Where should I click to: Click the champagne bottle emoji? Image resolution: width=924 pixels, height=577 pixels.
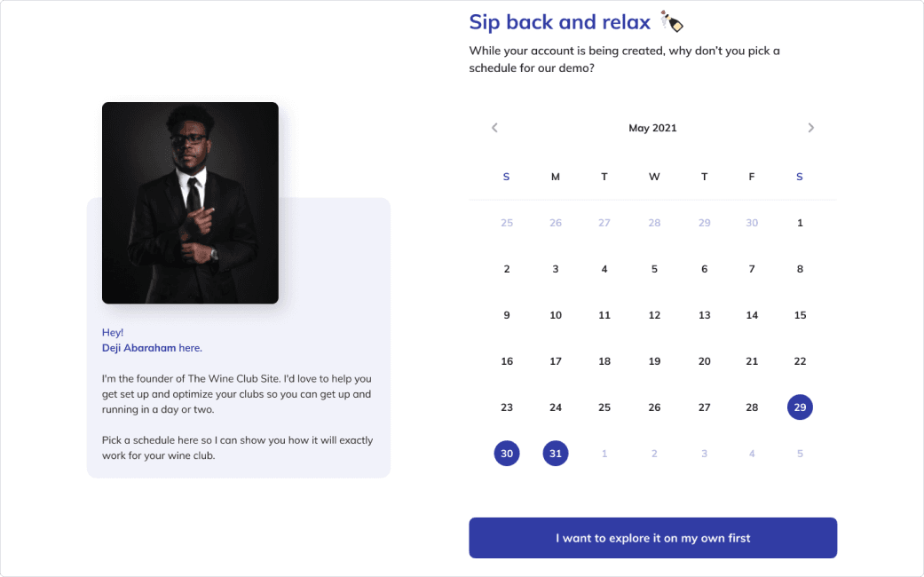672,22
